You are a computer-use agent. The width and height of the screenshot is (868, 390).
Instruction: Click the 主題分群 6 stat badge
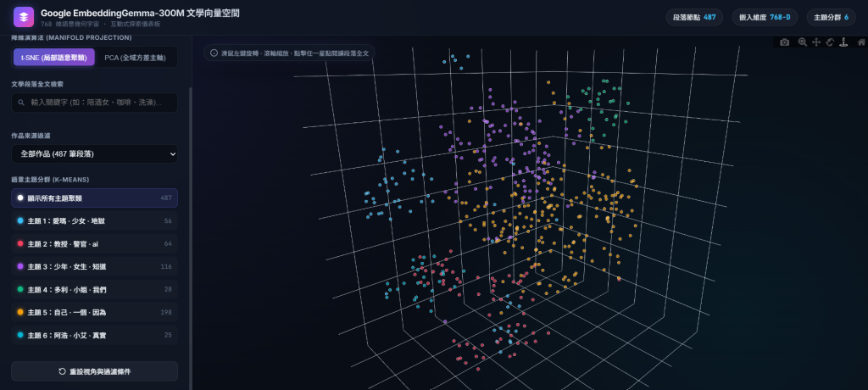click(831, 17)
